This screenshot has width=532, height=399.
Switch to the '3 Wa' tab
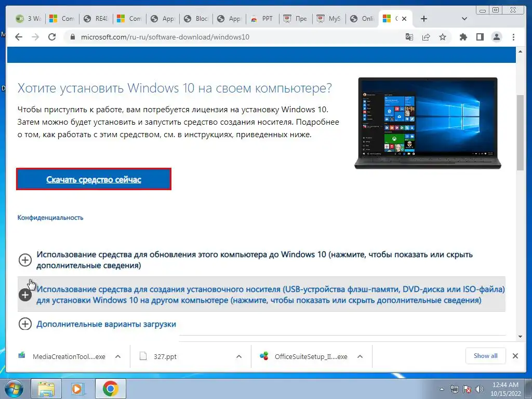click(x=29, y=19)
